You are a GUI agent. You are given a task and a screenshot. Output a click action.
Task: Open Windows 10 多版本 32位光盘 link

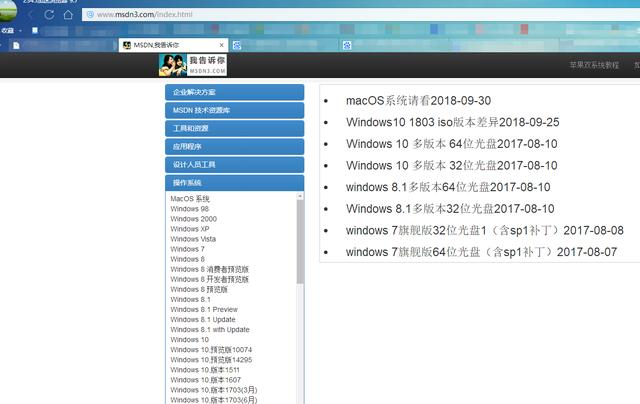tap(452, 166)
